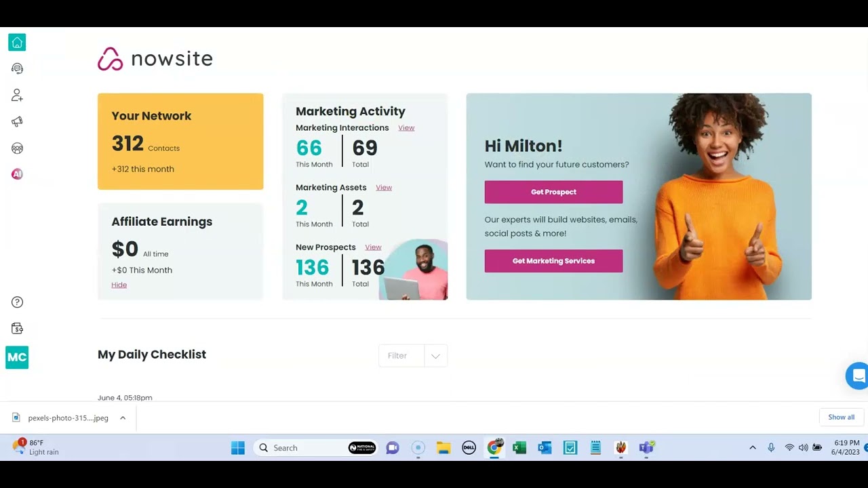Open Microsoft Teams from taskbar

(646, 447)
